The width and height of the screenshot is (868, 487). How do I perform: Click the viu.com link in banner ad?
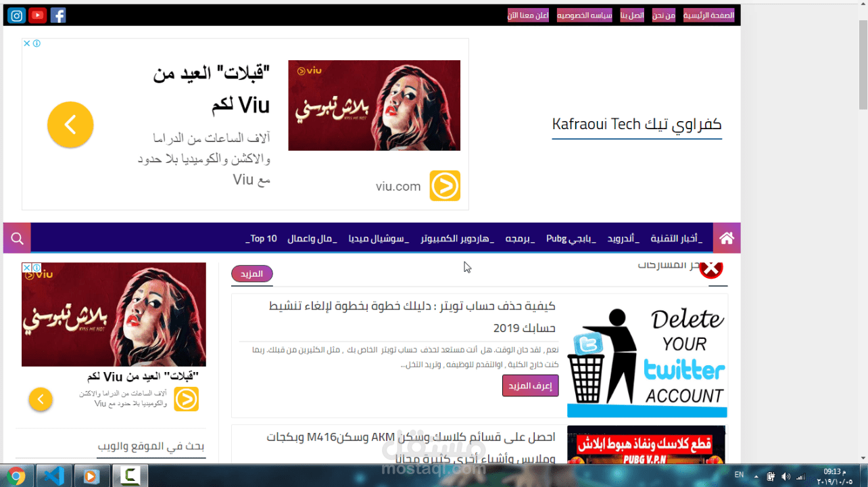click(x=398, y=186)
